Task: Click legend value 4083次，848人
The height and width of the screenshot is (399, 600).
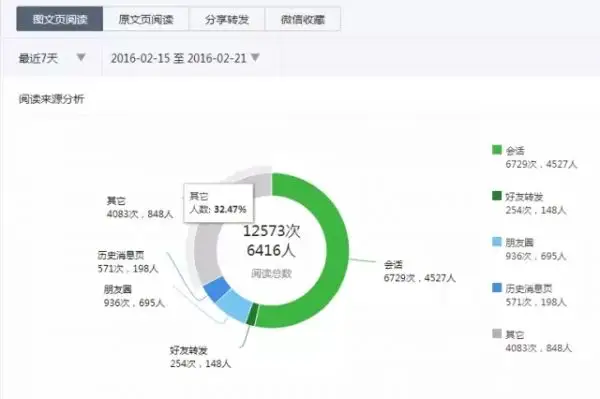Action: coord(538,348)
